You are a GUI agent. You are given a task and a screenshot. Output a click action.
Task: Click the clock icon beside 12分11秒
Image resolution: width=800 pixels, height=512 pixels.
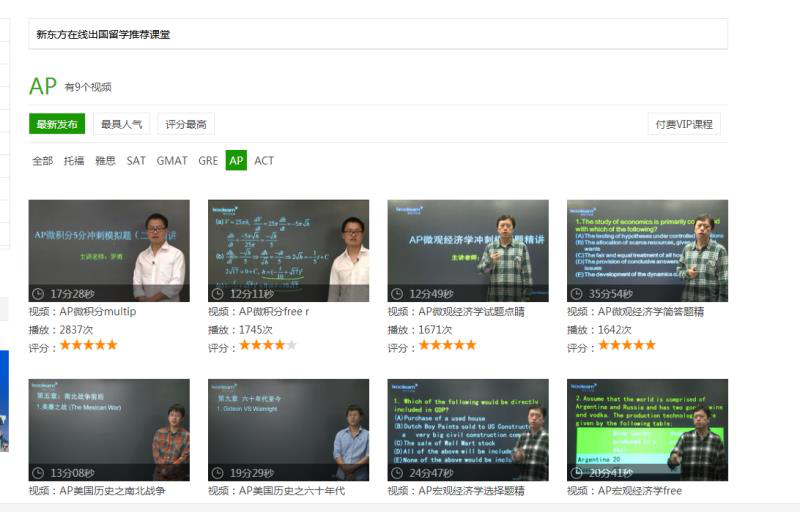218,294
